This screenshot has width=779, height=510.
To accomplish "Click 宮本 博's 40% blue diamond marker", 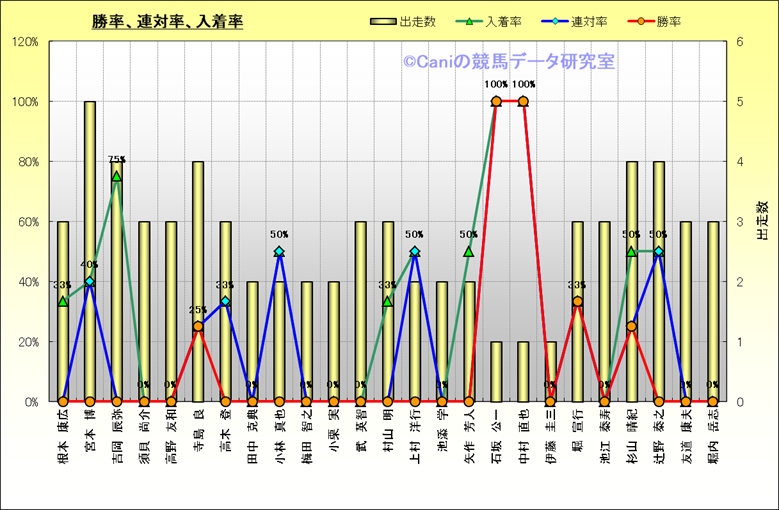I will click(90, 282).
